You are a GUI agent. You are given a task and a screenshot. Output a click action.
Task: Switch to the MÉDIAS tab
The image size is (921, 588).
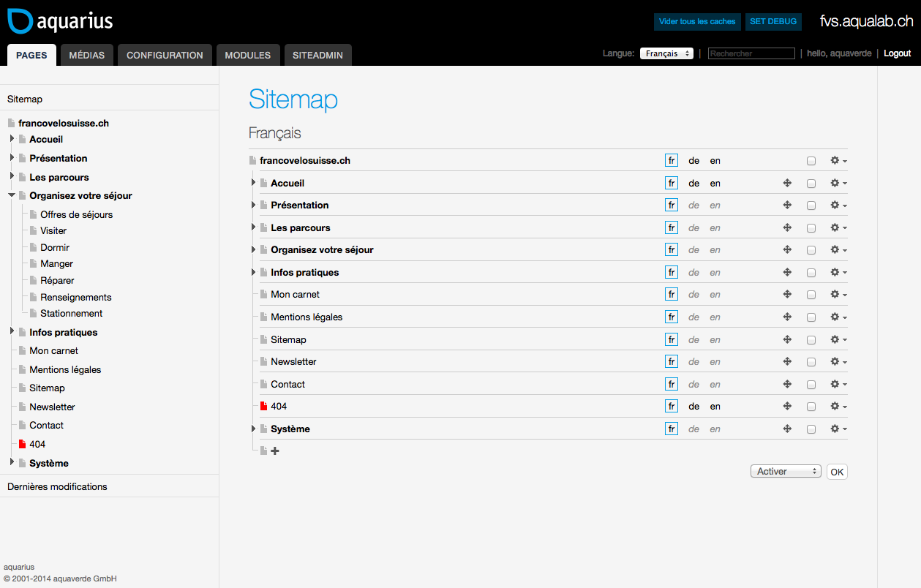(87, 55)
